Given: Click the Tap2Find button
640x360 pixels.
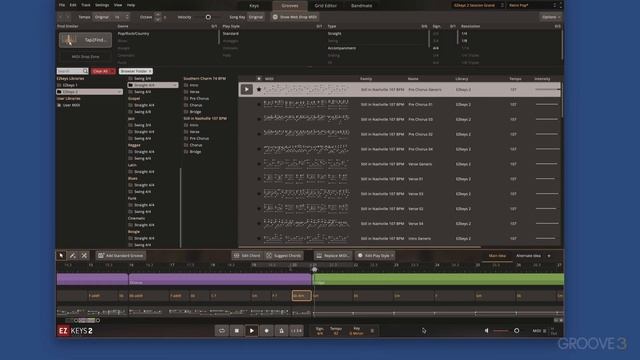Looking at the screenshot, I should 85,40.
